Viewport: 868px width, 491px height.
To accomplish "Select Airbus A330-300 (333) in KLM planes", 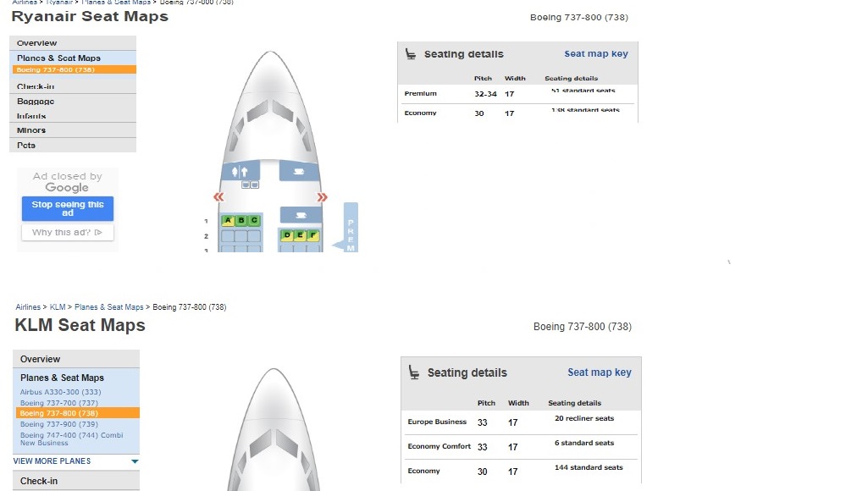I will [x=60, y=393].
